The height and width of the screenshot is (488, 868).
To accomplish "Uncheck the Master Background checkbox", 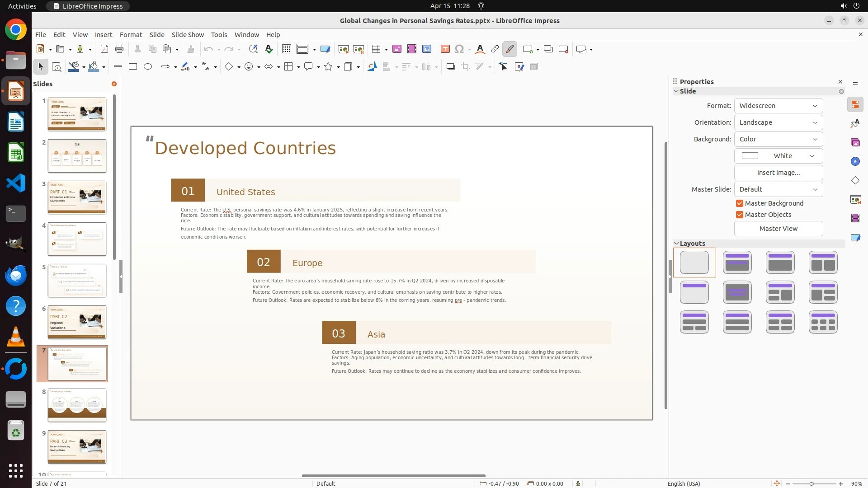I will pos(740,203).
